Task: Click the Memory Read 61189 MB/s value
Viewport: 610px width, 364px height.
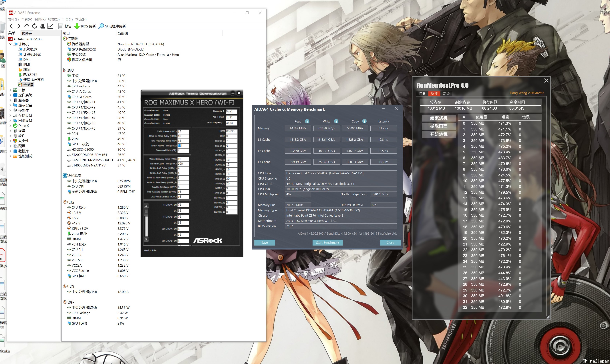Action: click(x=298, y=128)
